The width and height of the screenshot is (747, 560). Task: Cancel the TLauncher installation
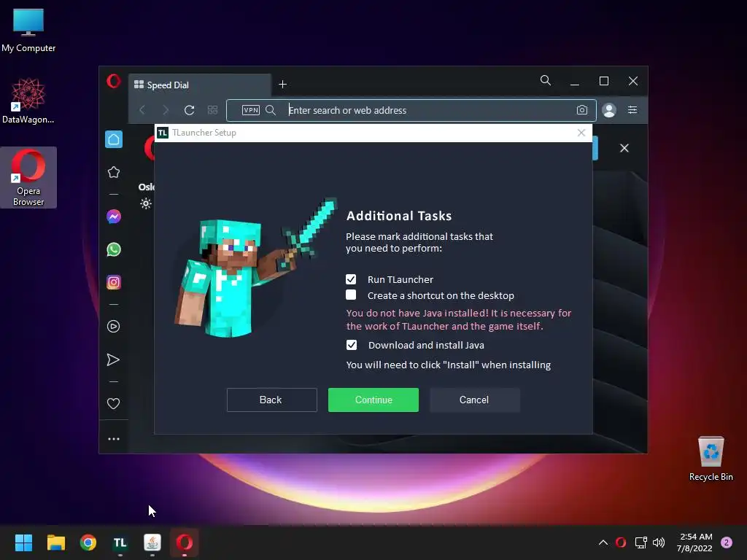point(474,400)
